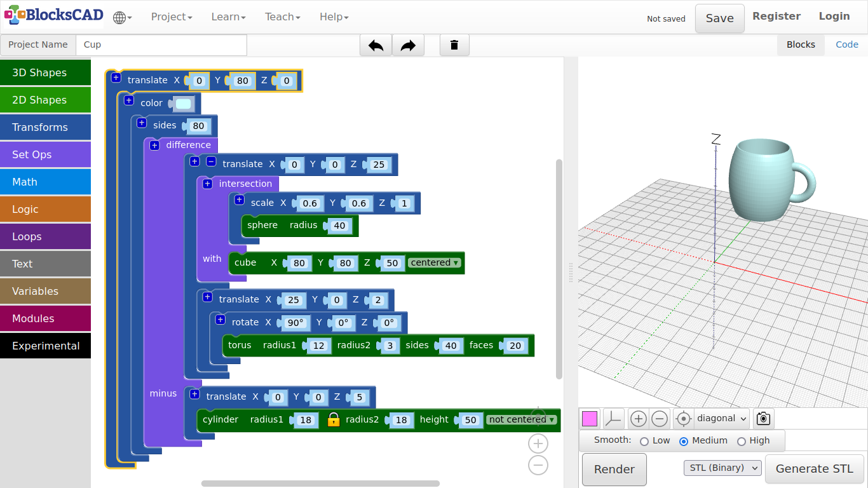Image resolution: width=868 pixels, height=488 pixels.
Task: Open the pink render color swatch
Action: click(x=590, y=419)
